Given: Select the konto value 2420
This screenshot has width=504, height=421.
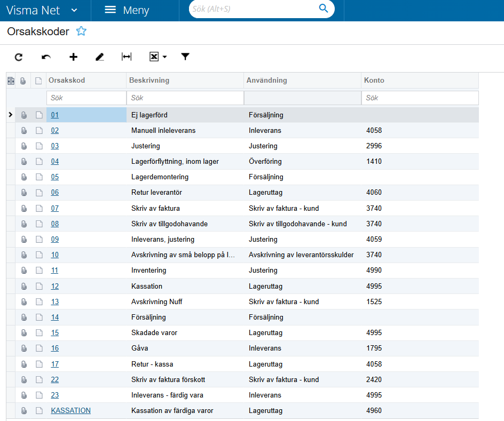Looking at the screenshot, I should [x=374, y=379].
